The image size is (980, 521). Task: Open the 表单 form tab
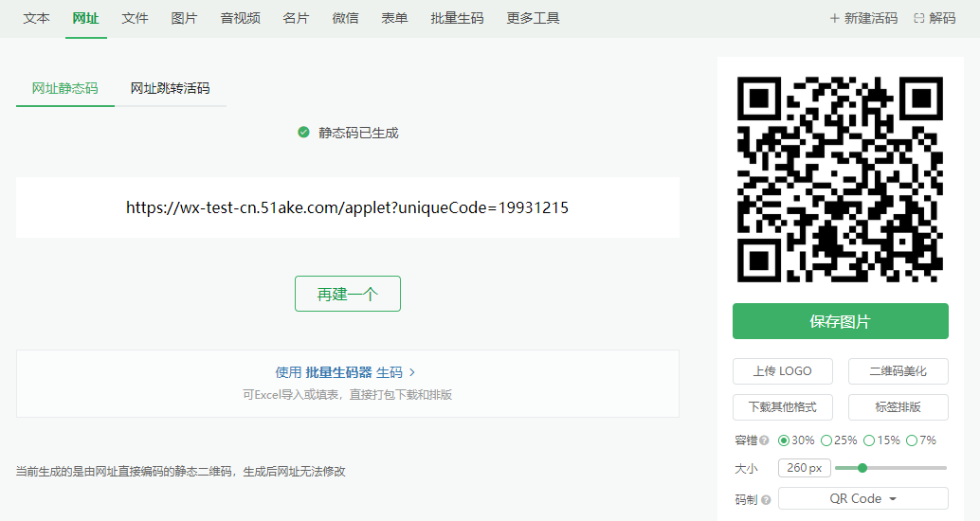click(x=395, y=18)
